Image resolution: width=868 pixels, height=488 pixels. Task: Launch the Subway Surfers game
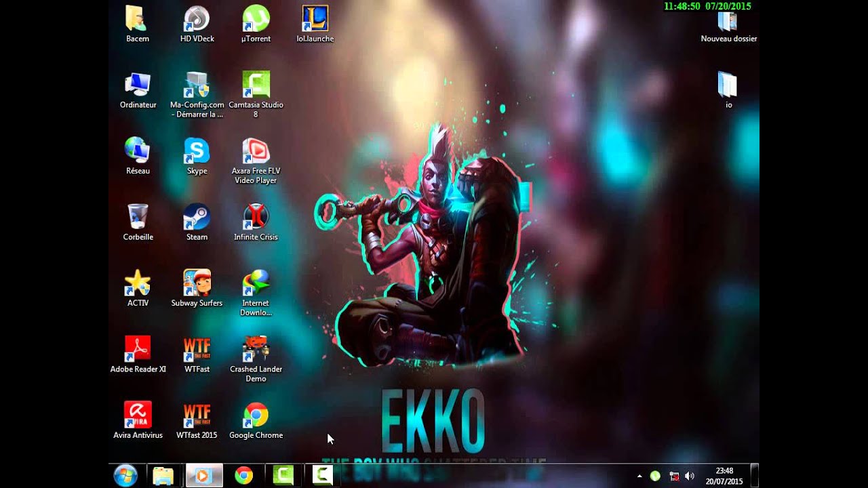197,289
